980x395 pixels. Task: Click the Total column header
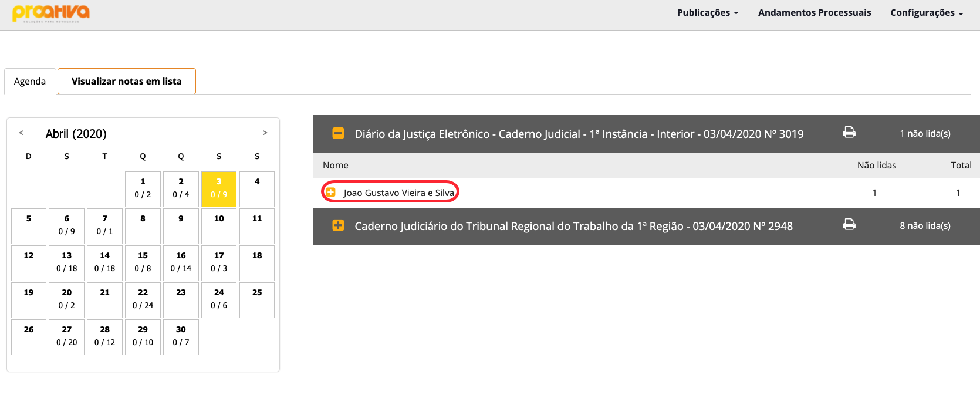pos(961,166)
